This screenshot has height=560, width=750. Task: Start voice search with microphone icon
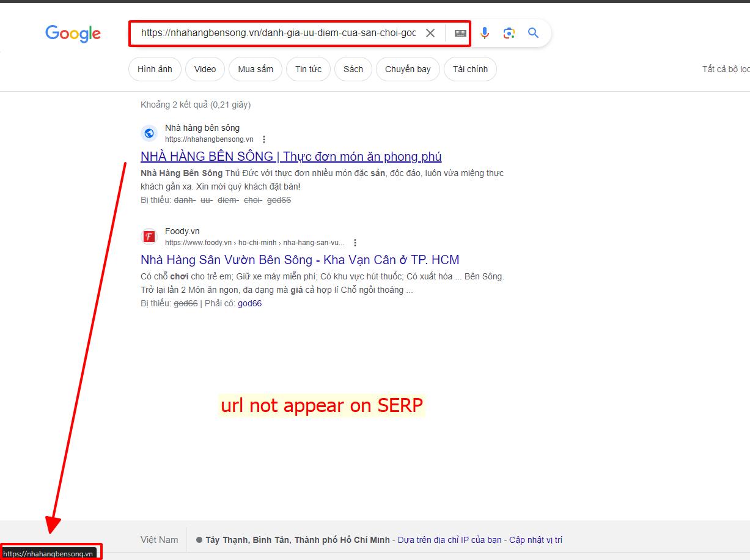point(485,33)
